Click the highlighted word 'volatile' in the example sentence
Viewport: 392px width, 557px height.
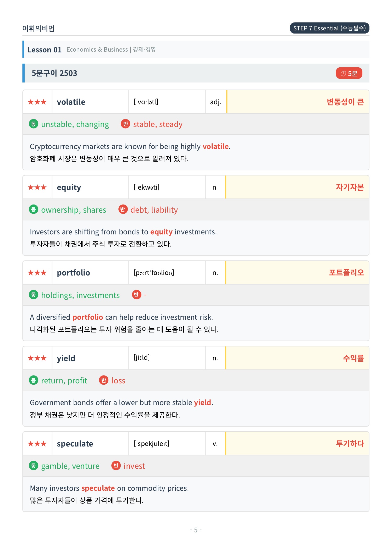(216, 146)
